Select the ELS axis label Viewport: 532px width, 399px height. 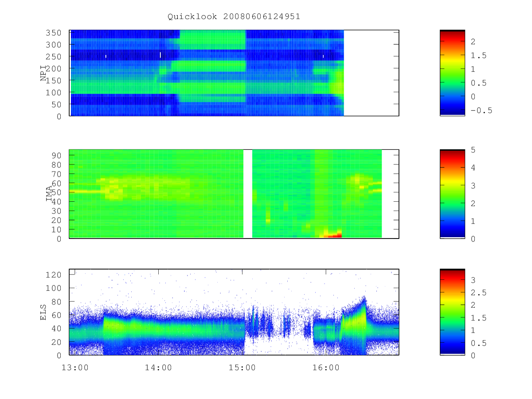coord(43,312)
